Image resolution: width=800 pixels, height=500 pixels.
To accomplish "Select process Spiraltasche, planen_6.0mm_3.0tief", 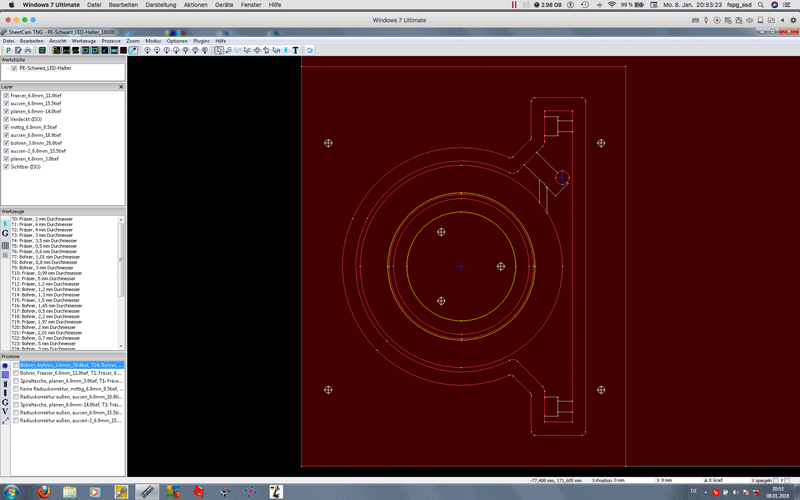I will [71, 381].
